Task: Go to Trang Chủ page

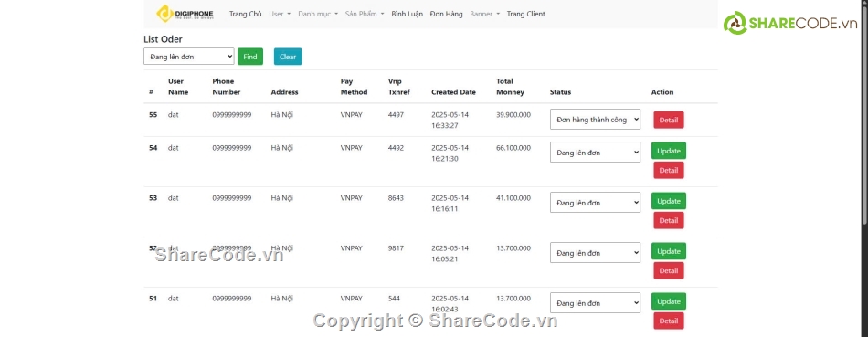Action: (x=245, y=14)
